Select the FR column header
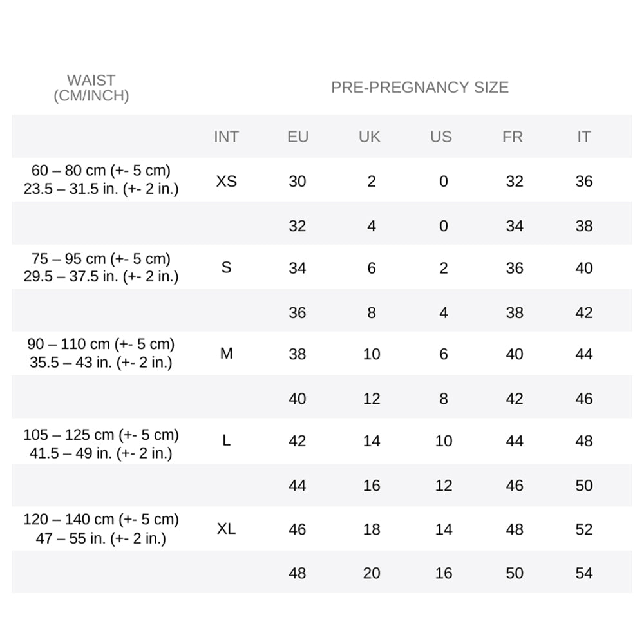This screenshot has width=644, height=644. [x=513, y=137]
